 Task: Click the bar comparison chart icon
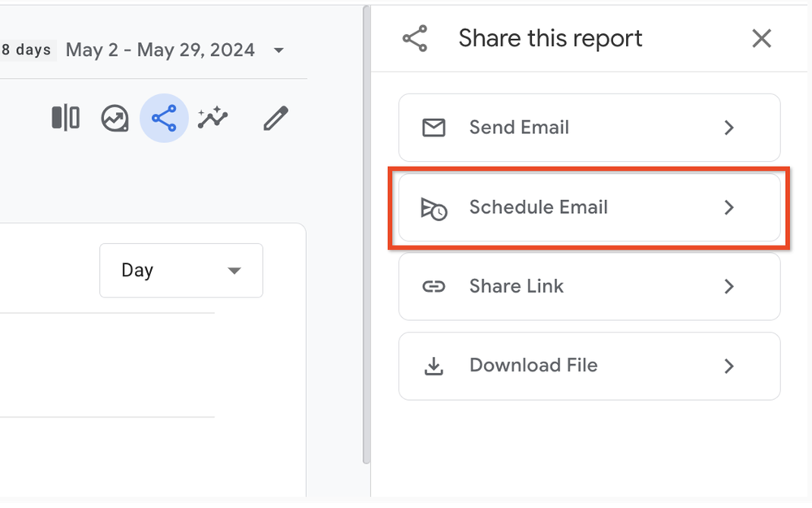[x=64, y=118]
